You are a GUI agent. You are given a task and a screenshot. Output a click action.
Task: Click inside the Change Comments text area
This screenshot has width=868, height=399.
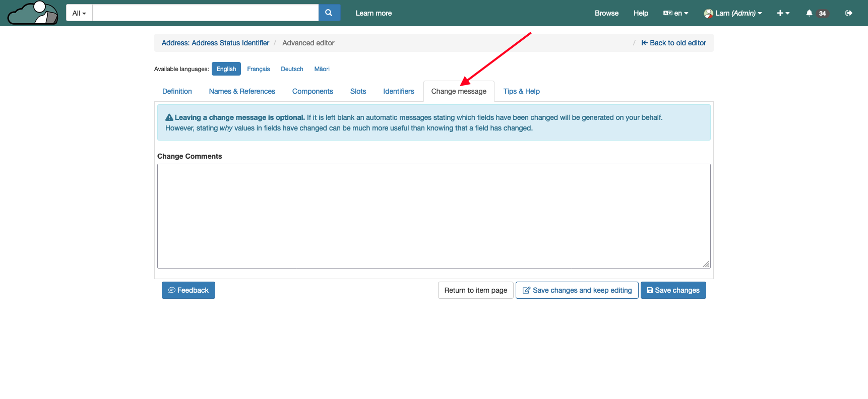(433, 216)
